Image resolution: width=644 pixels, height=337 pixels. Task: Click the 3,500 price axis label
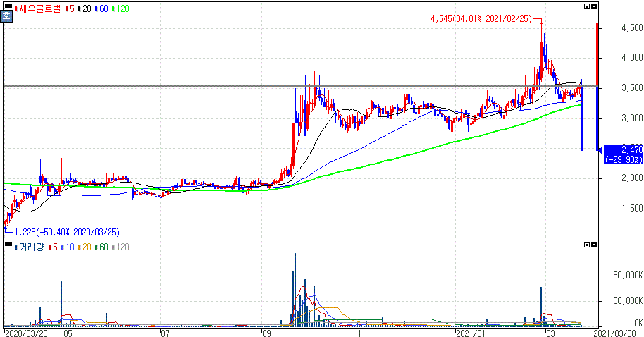pos(632,88)
